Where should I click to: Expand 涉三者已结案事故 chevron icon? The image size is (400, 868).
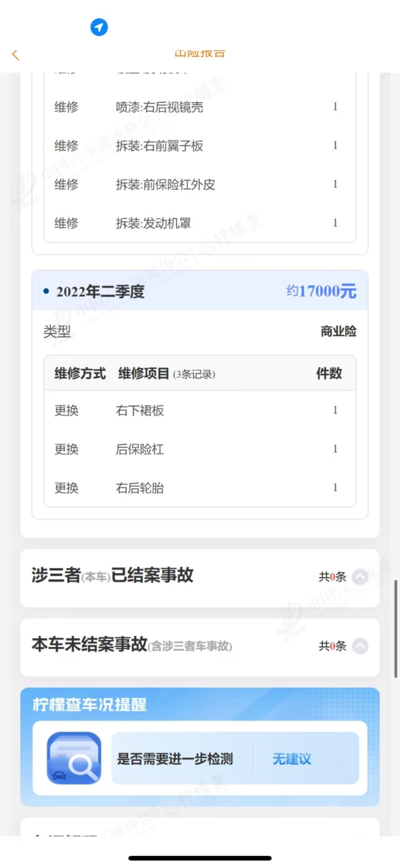(361, 577)
